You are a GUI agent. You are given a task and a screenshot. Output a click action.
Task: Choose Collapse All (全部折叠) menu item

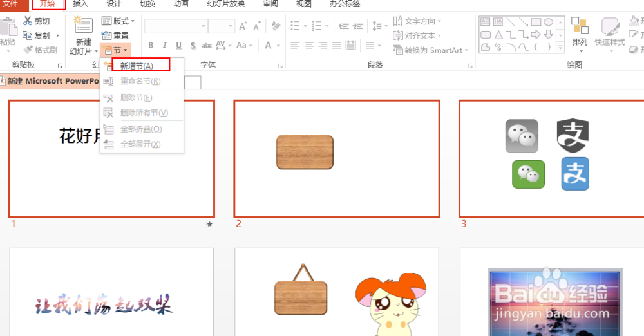pyautogui.click(x=141, y=129)
